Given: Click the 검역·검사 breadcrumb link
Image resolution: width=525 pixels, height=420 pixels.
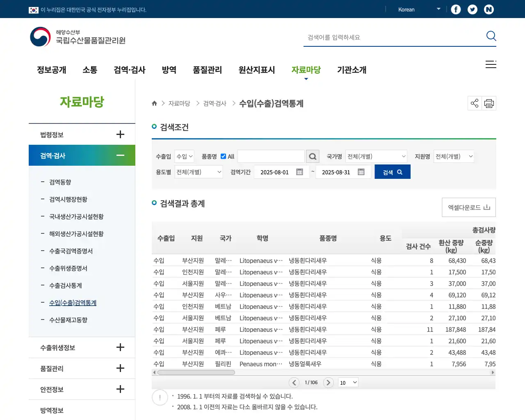Looking at the screenshot, I should point(215,103).
